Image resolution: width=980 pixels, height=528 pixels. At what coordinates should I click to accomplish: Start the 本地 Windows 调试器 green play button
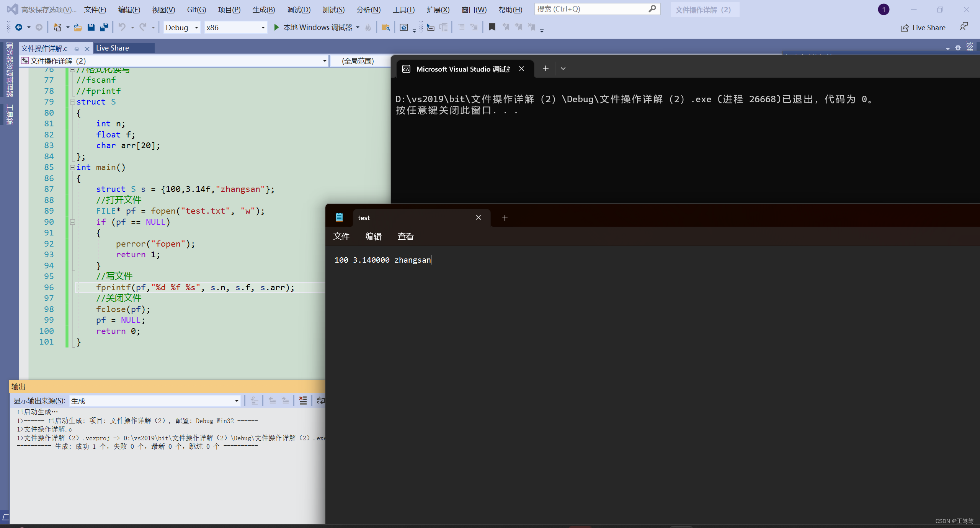(276, 27)
